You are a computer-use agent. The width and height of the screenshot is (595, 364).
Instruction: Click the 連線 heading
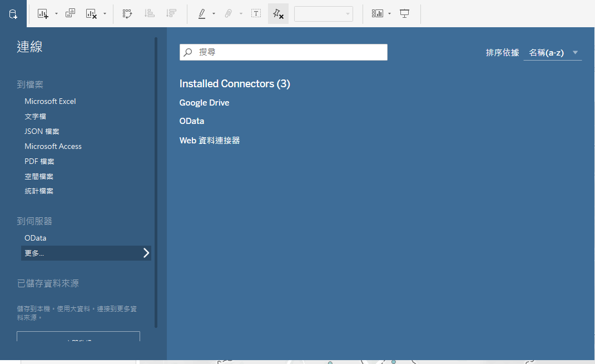pos(29,47)
